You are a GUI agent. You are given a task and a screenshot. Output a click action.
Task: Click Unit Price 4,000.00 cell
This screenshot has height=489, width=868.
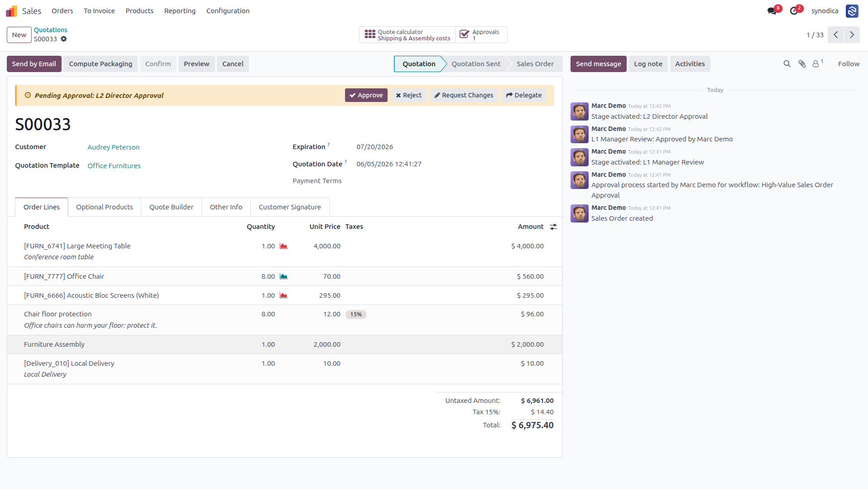[x=327, y=246]
